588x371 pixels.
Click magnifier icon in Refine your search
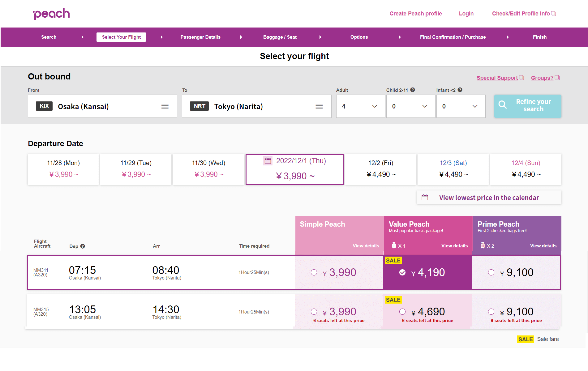(503, 105)
